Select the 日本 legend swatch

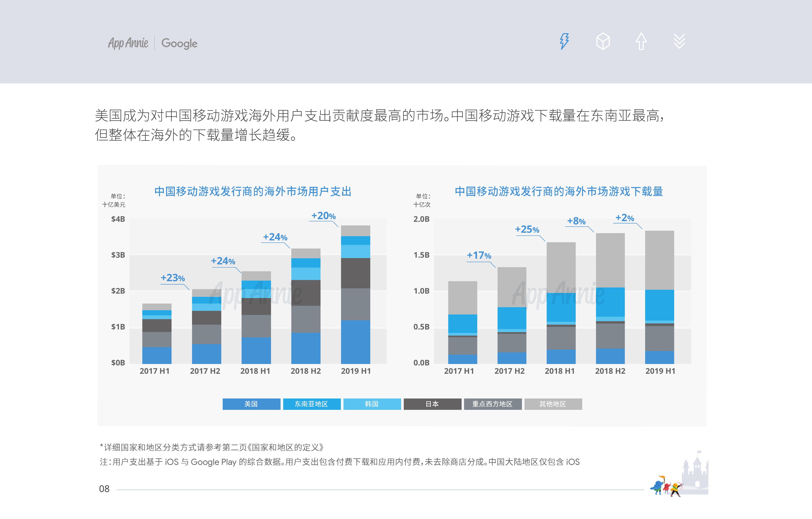432,404
